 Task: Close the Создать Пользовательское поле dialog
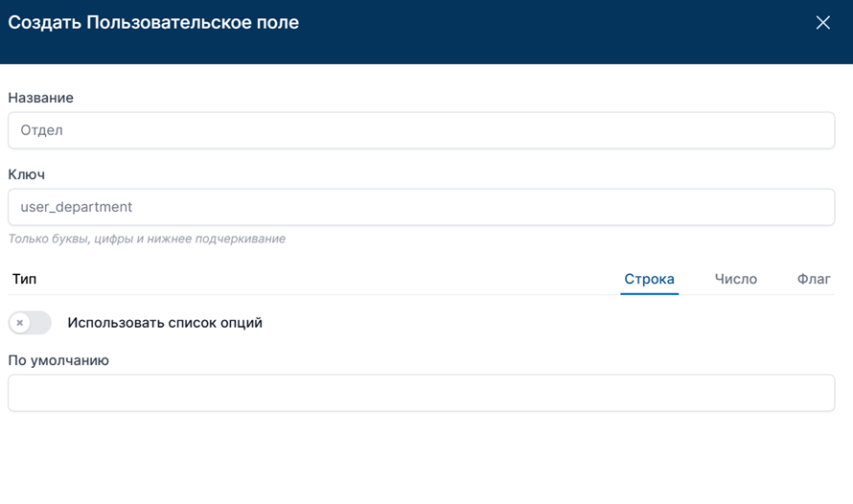[x=822, y=23]
